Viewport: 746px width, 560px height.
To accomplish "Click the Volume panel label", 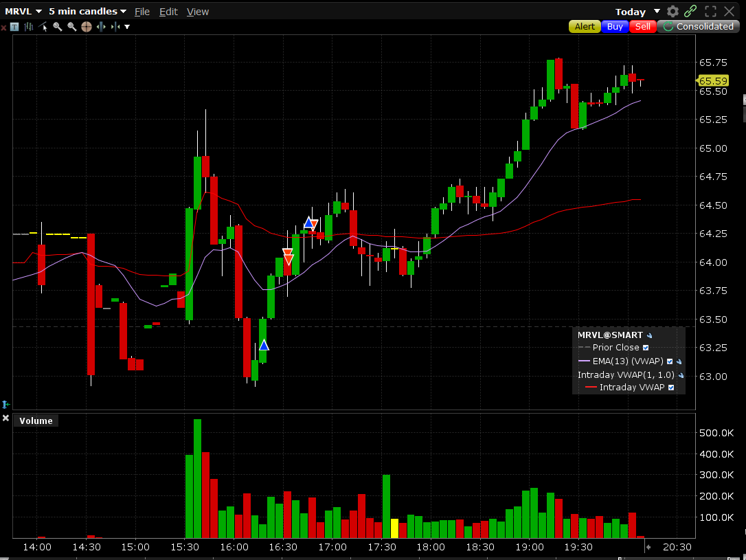I will tap(36, 421).
